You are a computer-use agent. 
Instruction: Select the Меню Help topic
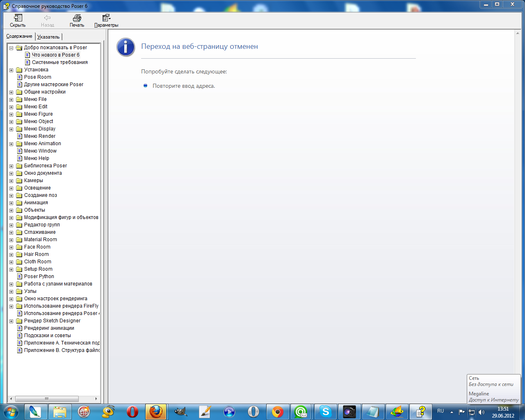[x=37, y=158]
